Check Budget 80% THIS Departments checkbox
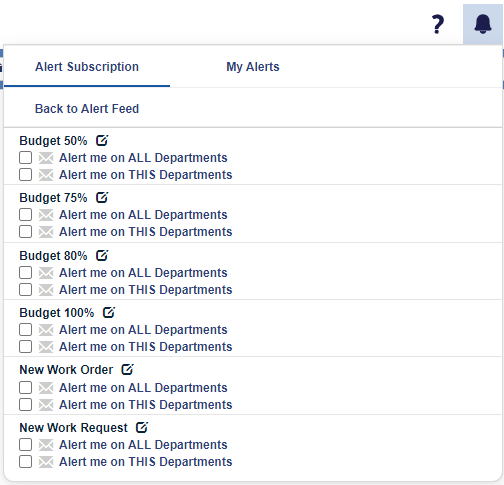 (26, 290)
